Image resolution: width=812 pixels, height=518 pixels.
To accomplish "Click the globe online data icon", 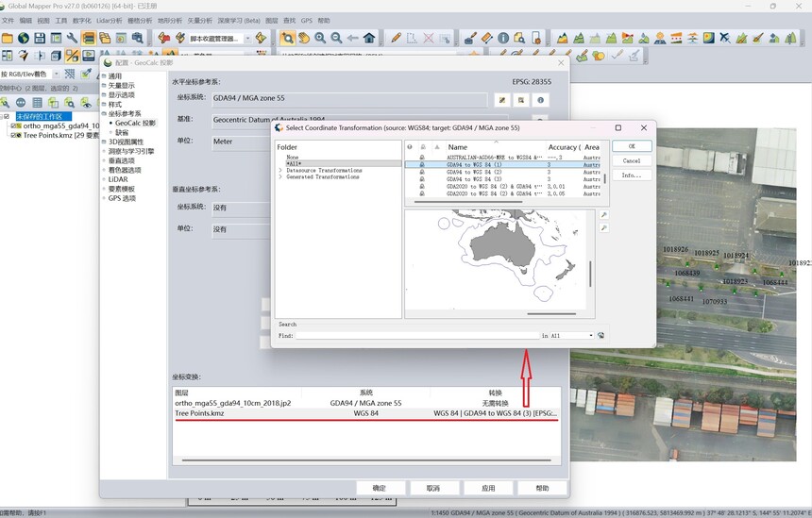I will click(24, 38).
